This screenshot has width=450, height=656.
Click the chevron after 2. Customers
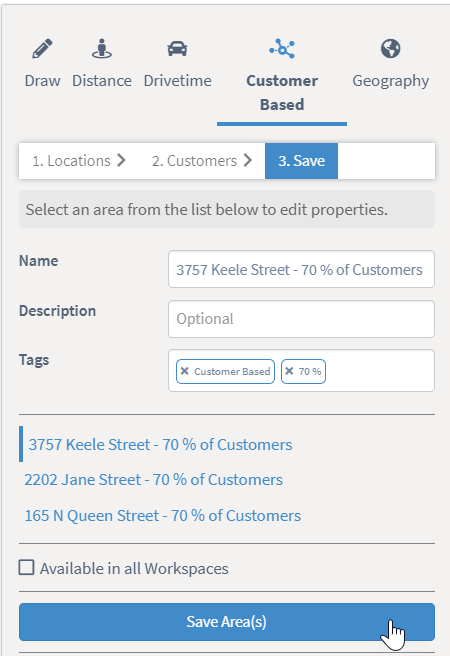click(248, 160)
